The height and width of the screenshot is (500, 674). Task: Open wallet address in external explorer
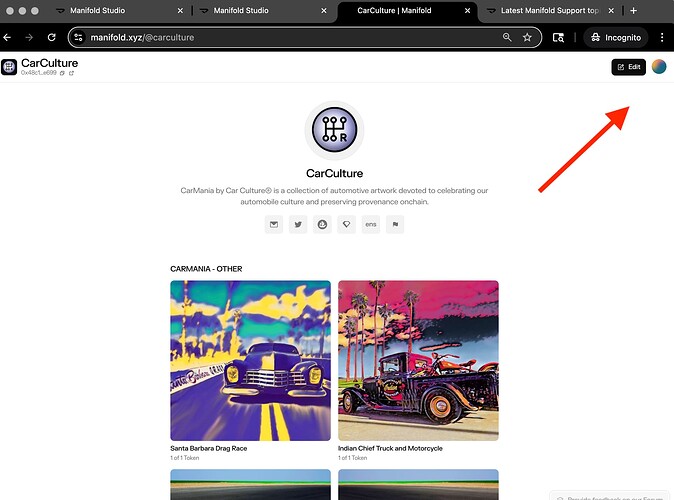click(71, 73)
